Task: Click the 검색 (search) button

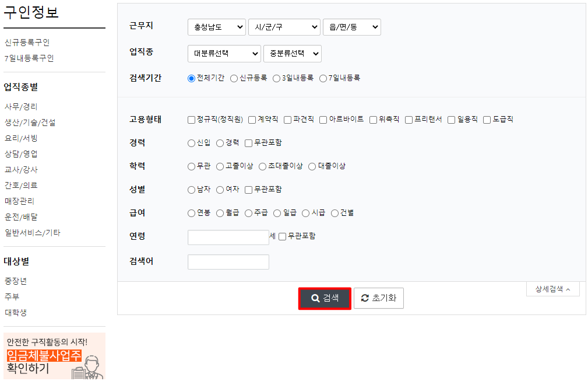Action: [x=324, y=298]
